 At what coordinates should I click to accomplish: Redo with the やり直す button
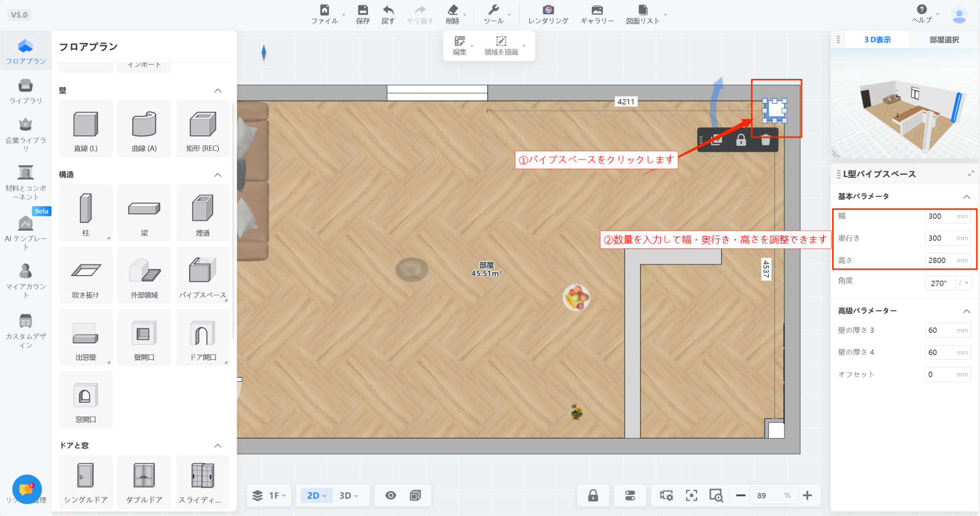pos(420,14)
